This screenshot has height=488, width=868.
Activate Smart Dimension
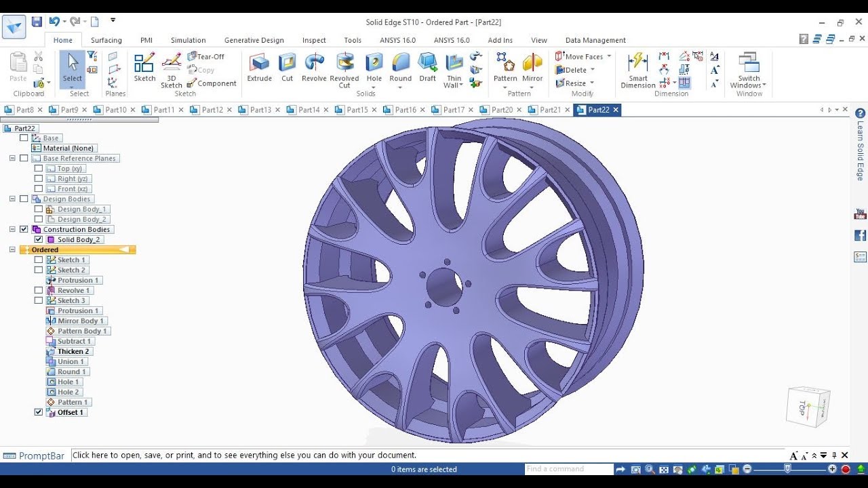tap(638, 70)
